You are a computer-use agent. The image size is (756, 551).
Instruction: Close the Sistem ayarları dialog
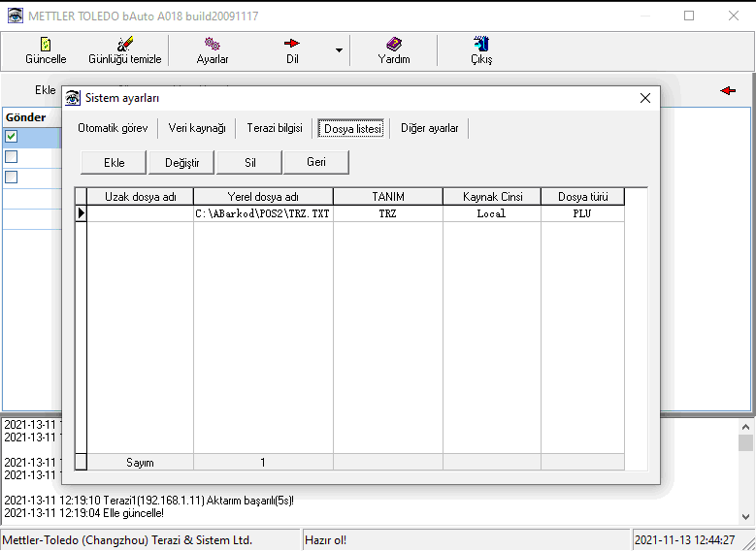[645, 98]
